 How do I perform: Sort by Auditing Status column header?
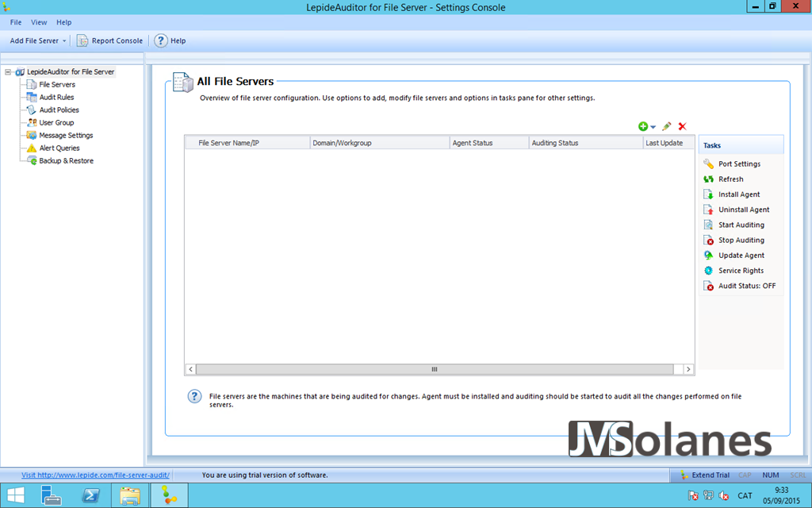pos(586,143)
